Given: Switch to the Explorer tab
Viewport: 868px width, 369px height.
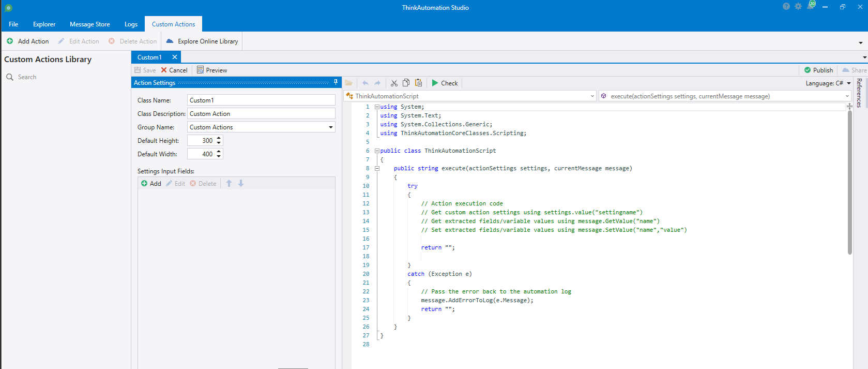Looking at the screenshot, I should [x=44, y=24].
